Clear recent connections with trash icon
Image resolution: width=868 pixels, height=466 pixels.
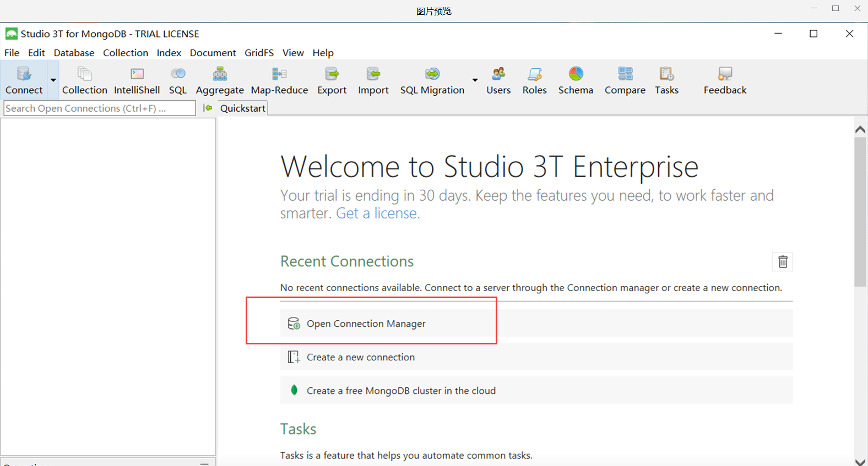click(x=783, y=262)
